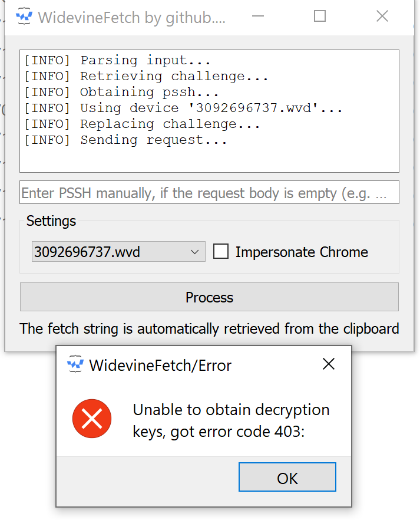Expand the 3092696737.wvd device dropdown arrow

coord(196,252)
